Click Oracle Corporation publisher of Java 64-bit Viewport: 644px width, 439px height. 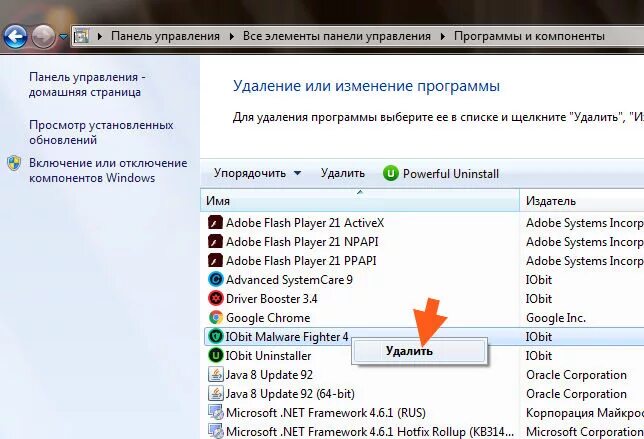tap(576, 393)
